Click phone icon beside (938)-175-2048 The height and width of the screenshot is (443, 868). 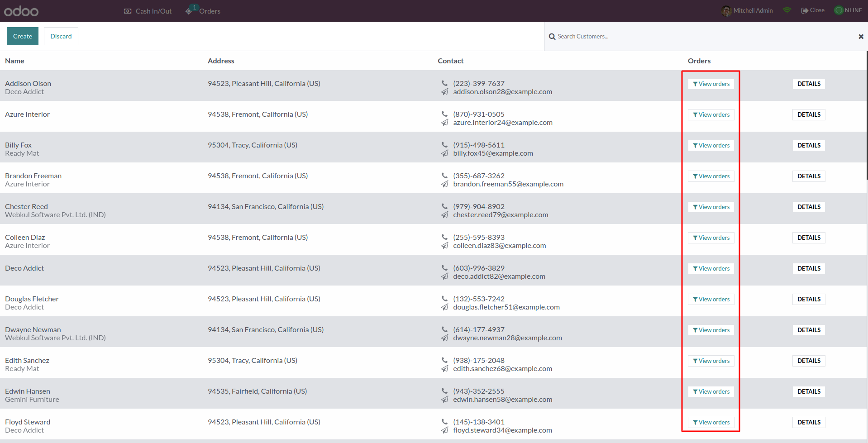point(444,360)
